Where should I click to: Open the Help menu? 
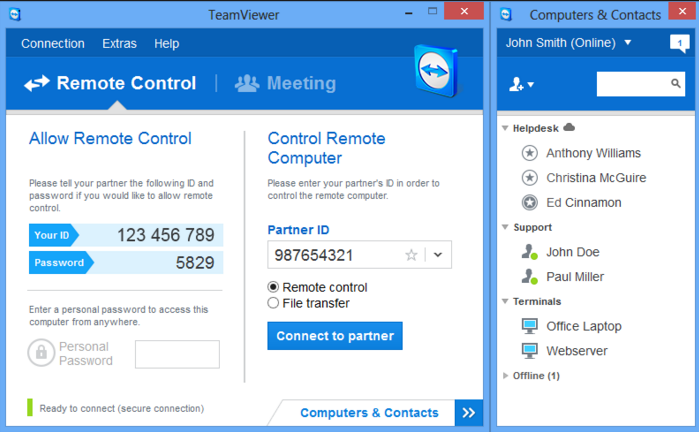(167, 44)
